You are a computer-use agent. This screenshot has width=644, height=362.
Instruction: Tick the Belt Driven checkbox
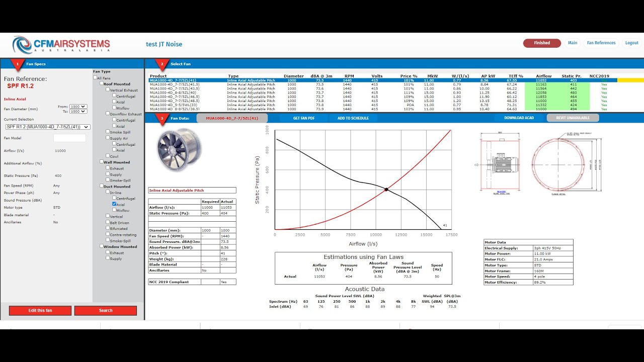[x=108, y=222]
